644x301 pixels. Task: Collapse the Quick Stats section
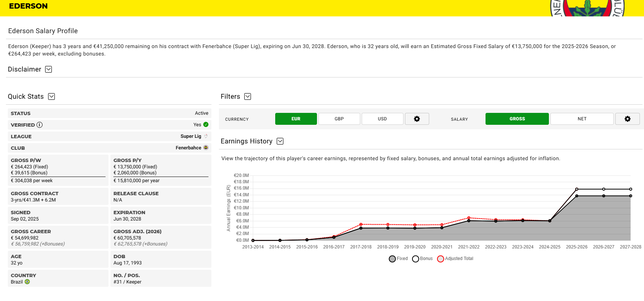coord(51,96)
